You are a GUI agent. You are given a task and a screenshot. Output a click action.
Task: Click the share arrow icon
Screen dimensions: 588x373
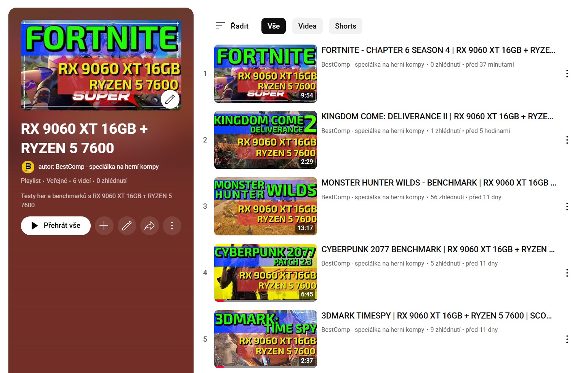149,226
